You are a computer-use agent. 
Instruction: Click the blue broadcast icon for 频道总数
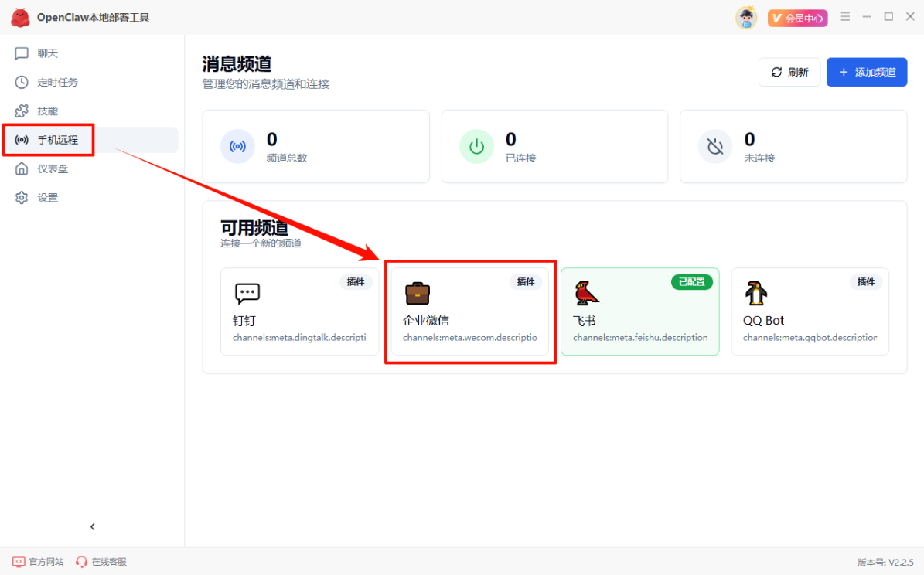(x=237, y=146)
